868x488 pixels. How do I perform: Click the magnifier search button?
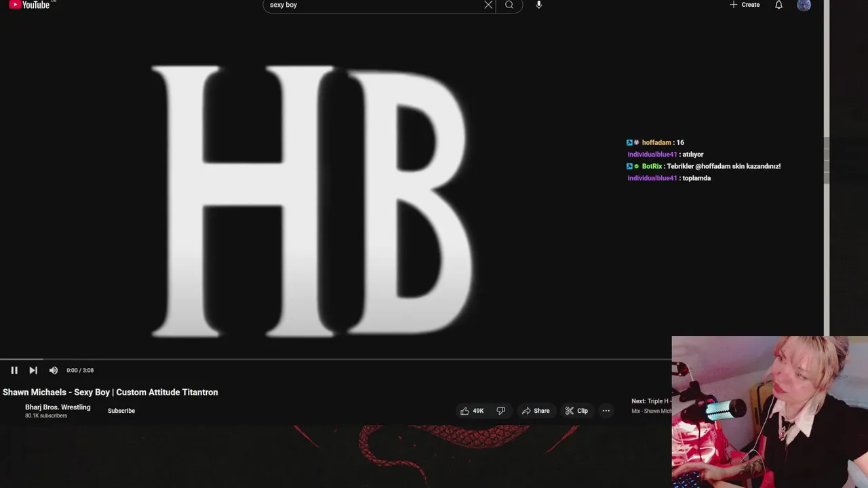tap(509, 5)
